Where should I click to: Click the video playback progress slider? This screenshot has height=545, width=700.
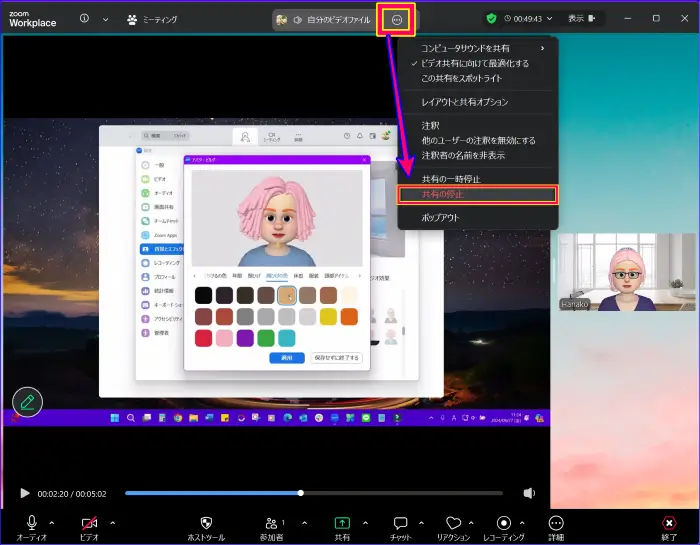click(x=300, y=493)
